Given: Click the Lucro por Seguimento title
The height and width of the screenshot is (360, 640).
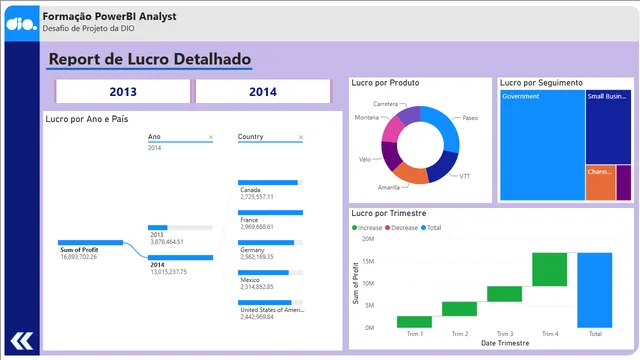Looking at the screenshot, I should click(541, 83).
